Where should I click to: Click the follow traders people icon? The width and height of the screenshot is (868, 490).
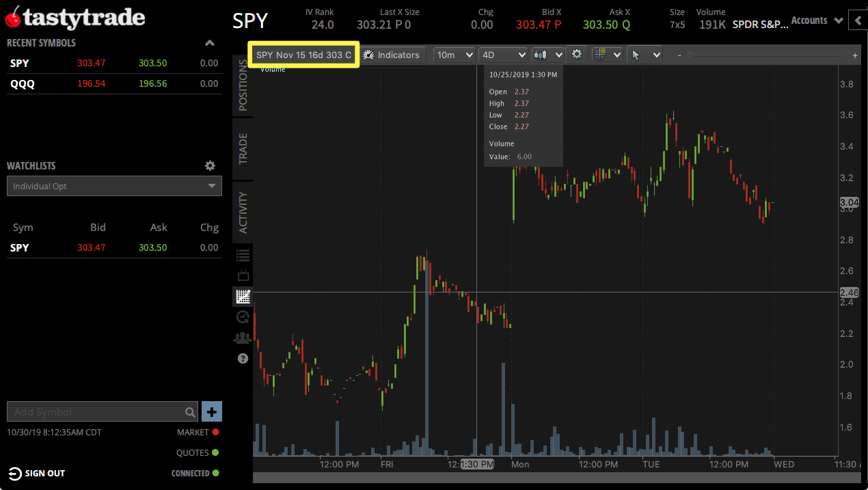(243, 337)
